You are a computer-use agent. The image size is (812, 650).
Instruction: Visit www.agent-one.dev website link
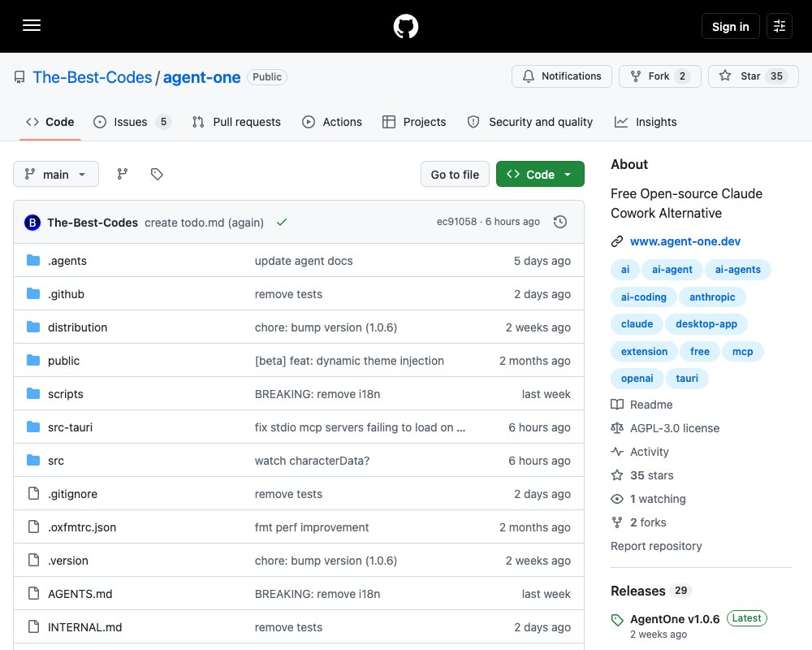pos(685,241)
